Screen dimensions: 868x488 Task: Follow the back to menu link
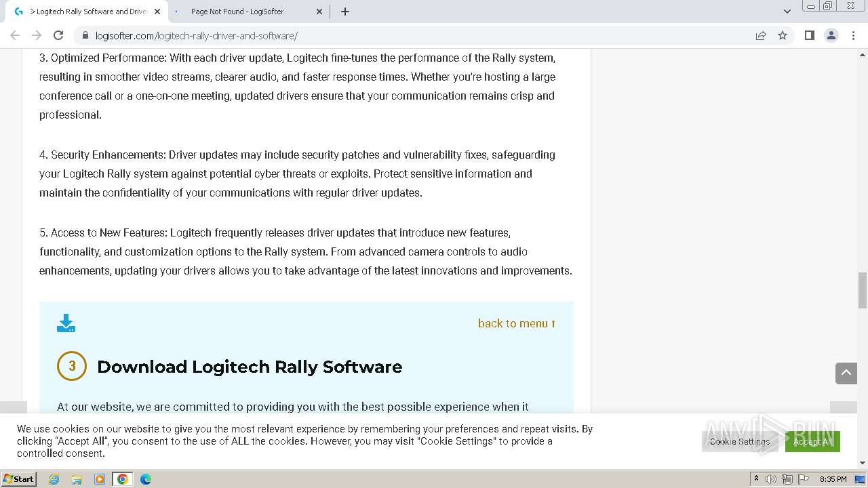coord(517,323)
